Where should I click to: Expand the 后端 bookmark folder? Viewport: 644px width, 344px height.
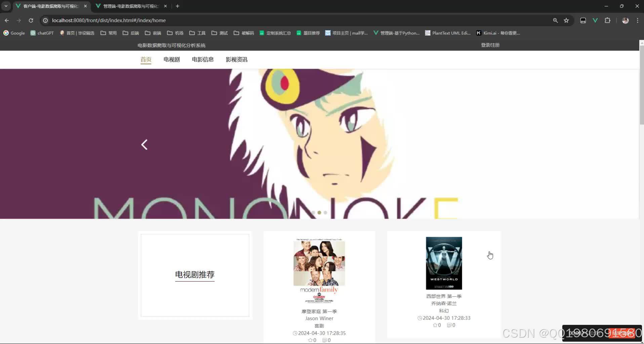[x=131, y=33]
